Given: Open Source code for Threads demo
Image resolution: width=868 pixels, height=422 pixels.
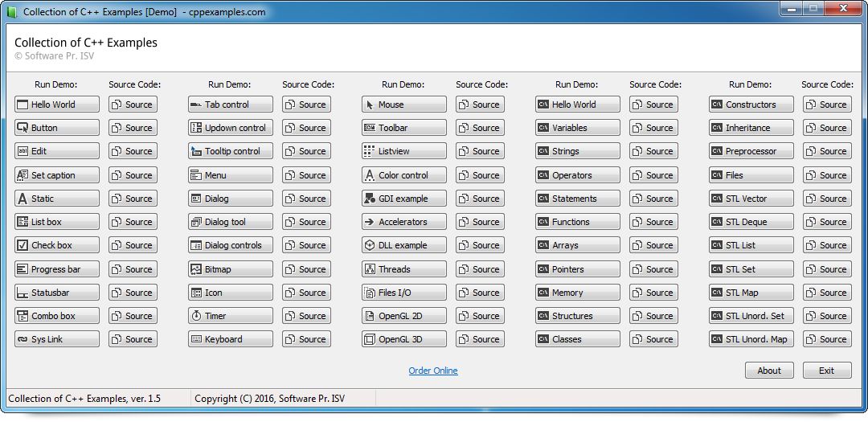Looking at the screenshot, I should (x=480, y=269).
